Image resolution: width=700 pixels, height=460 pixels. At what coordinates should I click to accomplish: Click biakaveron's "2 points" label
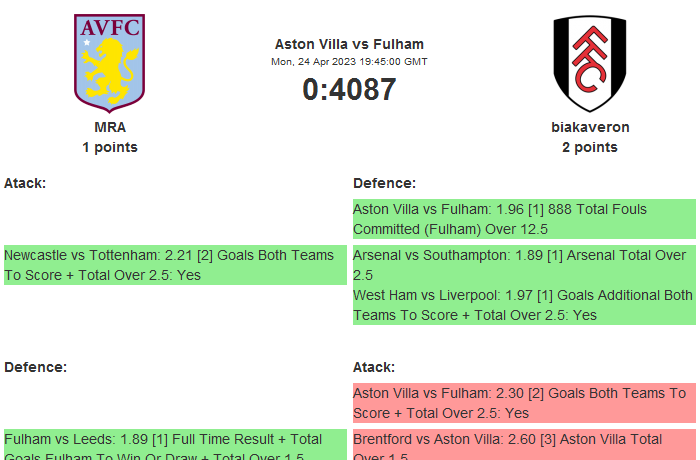(x=590, y=147)
